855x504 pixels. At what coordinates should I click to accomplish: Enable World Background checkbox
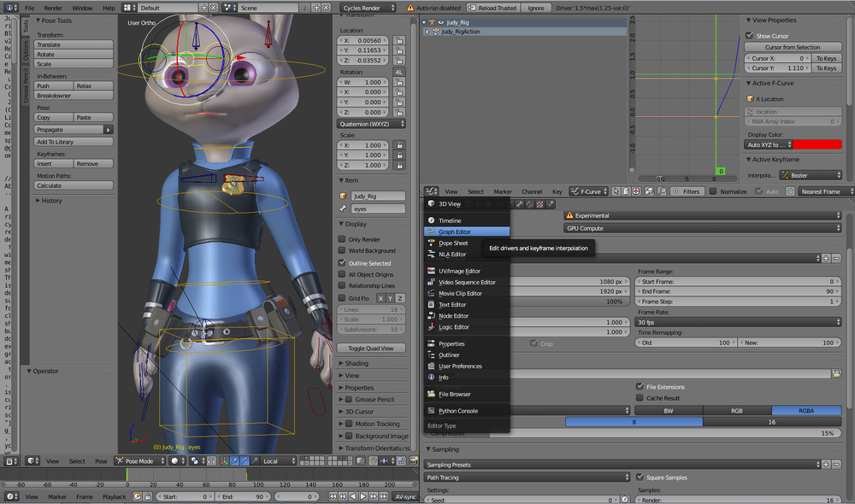pyautogui.click(x=342, y=250)
